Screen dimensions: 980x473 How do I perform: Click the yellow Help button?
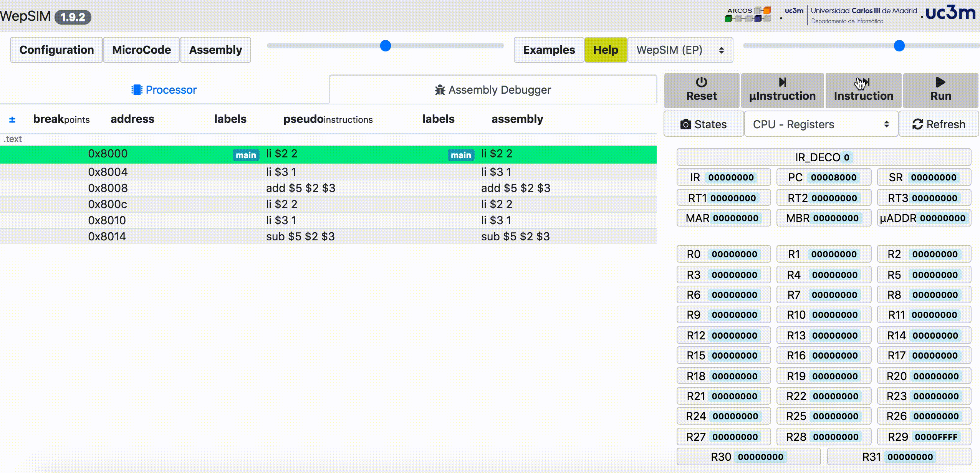(606, 50)
